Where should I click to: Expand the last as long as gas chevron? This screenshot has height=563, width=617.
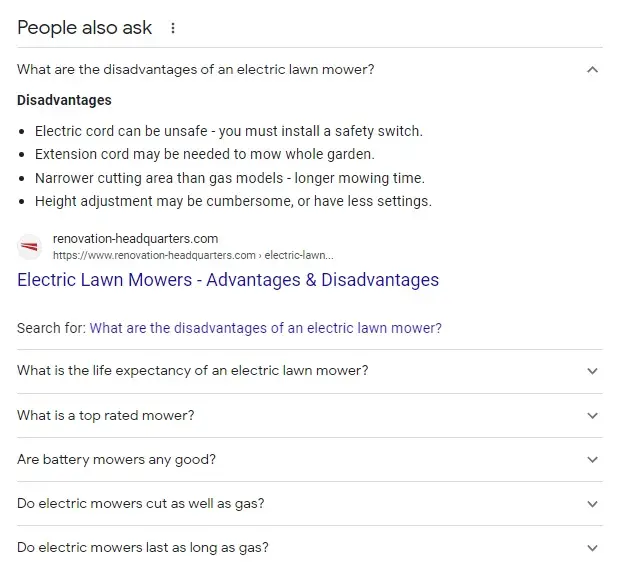pyautogui.click(x=592, y=548)
